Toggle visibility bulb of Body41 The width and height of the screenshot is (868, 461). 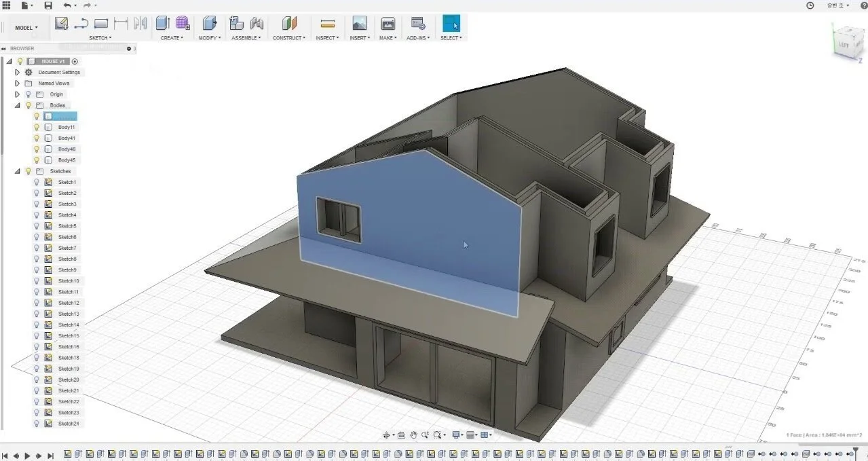coord(37,138)
